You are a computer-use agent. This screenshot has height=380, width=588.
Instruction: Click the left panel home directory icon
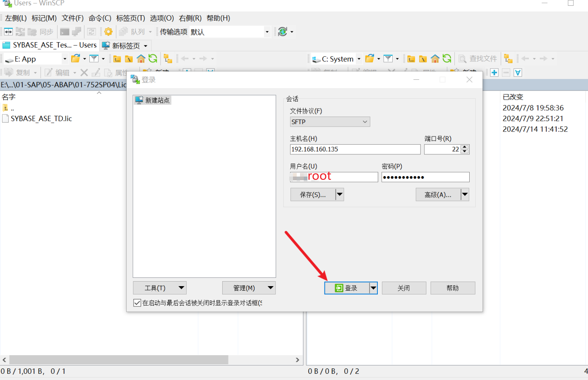141,59
